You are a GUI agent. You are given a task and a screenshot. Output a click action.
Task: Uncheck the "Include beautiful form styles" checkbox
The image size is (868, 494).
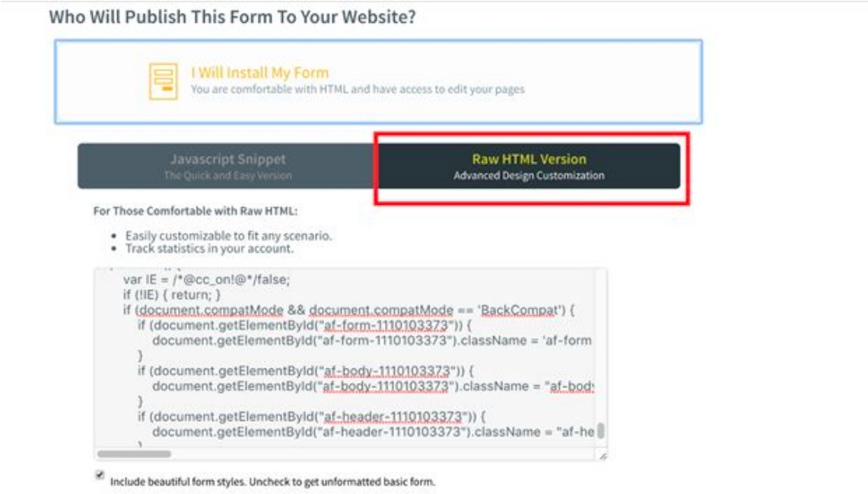coord(100,475)
